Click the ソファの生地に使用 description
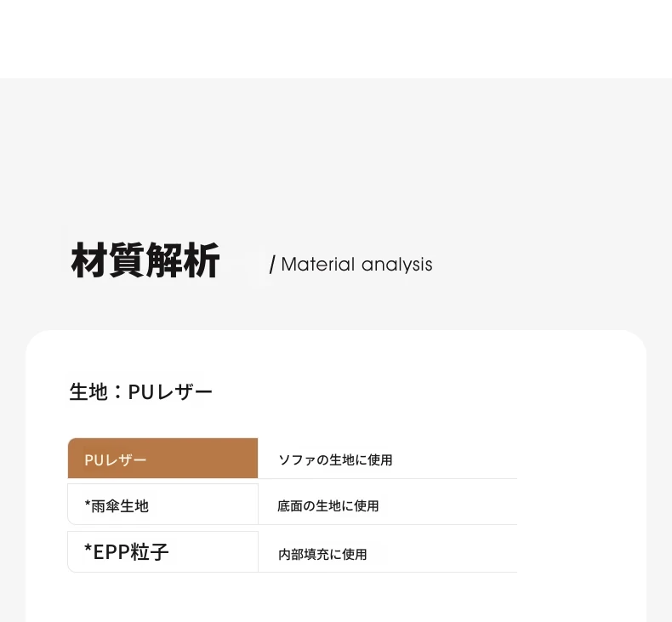Screen dimensions: 672x622 [335, 460]
